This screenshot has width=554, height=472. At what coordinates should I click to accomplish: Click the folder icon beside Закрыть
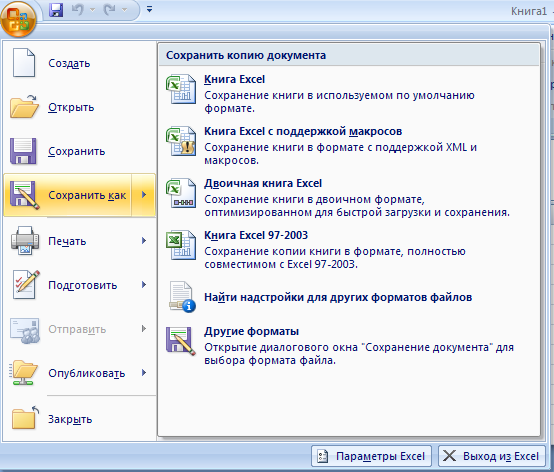25,417
